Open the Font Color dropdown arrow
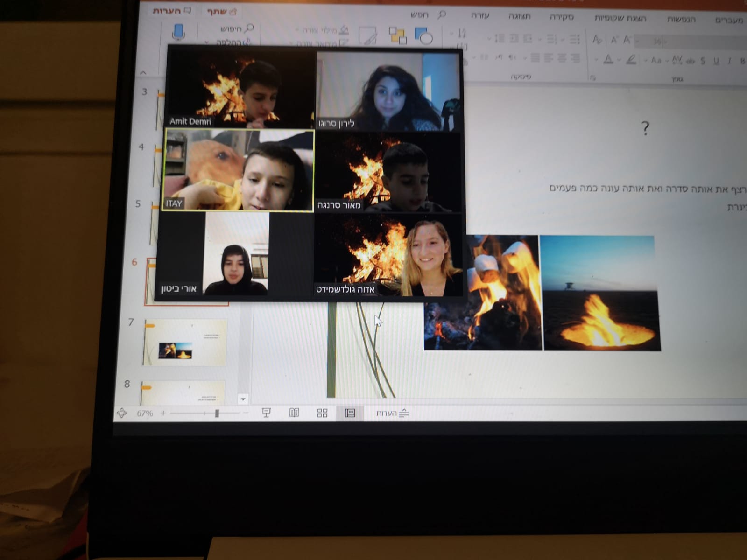 [596, 59]
